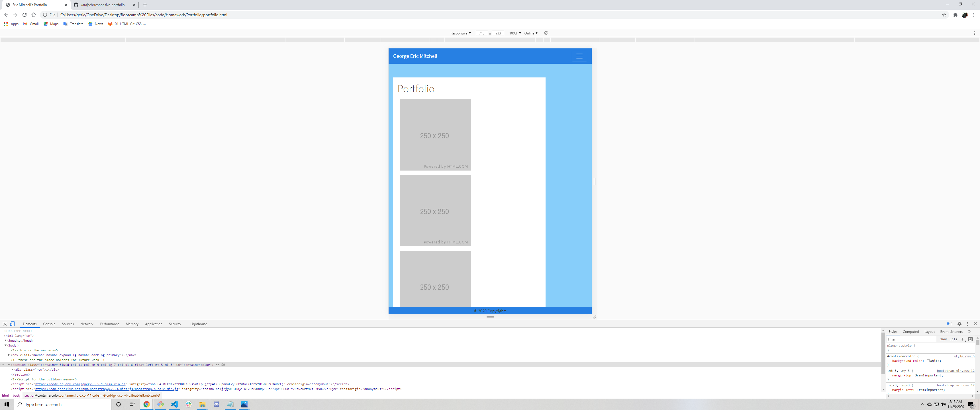The width and height of the screenshot is (980, 410).
Task: Open DevTools settings gear
Action: coord(959,324)
